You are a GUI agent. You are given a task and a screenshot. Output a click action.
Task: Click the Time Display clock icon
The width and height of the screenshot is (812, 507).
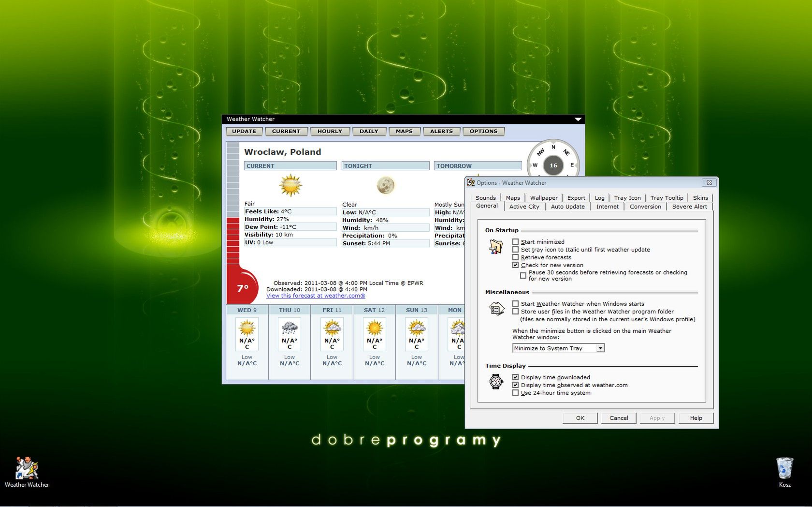496,382
